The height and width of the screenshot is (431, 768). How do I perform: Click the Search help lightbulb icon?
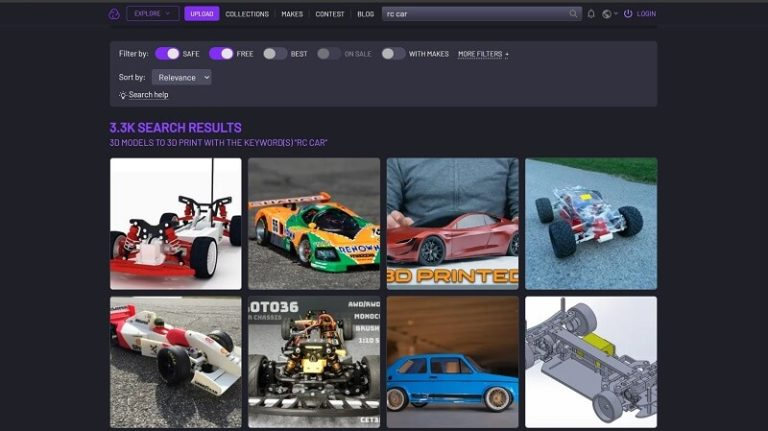tap(123, 95)
